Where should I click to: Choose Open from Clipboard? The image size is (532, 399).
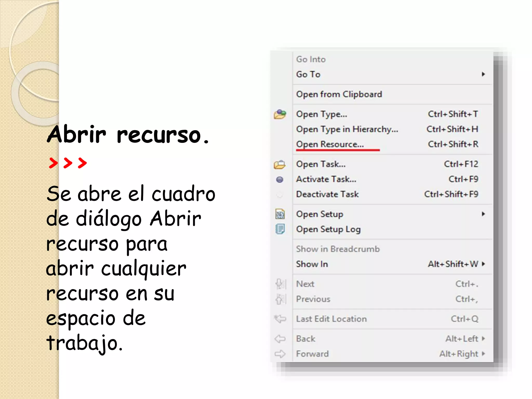click(393, 94)
